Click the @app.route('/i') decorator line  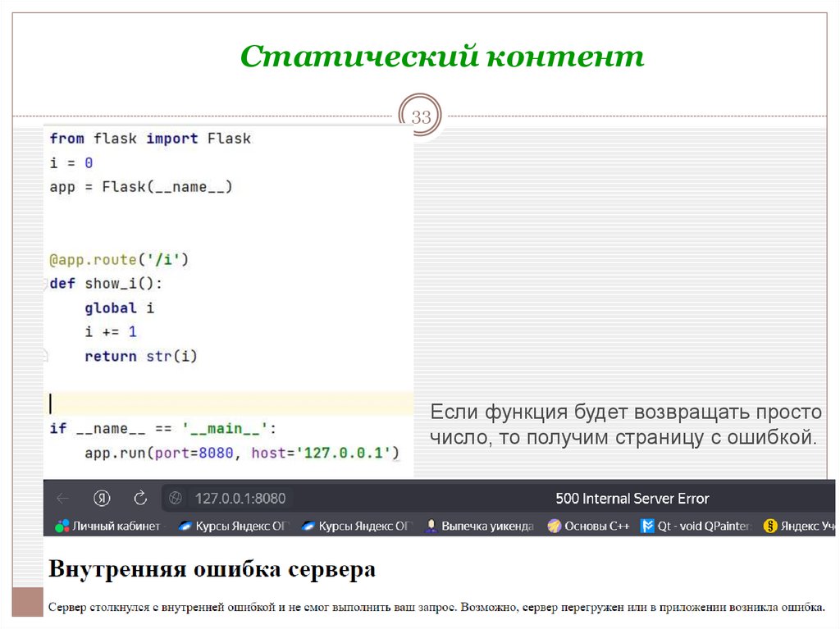(x=119, y=260)
